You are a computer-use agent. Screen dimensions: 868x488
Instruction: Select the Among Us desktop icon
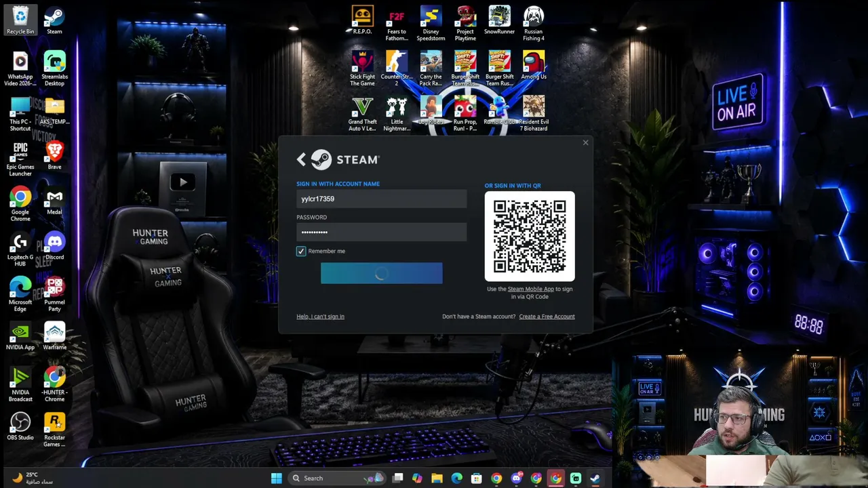[x=534, y=66]
